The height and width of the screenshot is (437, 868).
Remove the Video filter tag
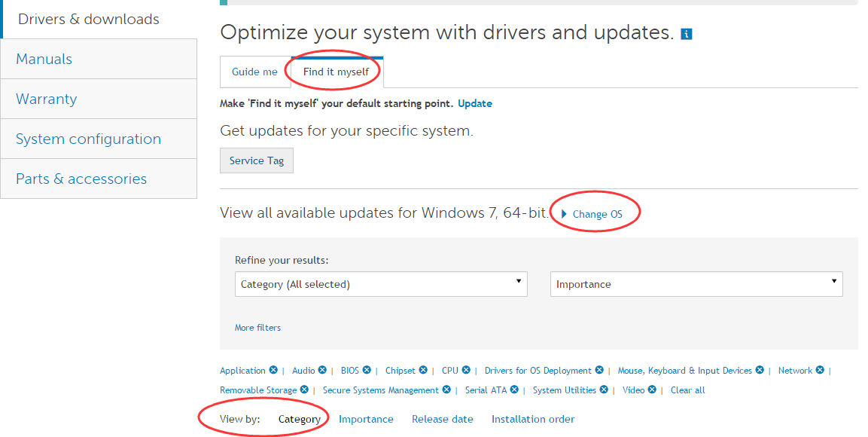coord(652,390)
